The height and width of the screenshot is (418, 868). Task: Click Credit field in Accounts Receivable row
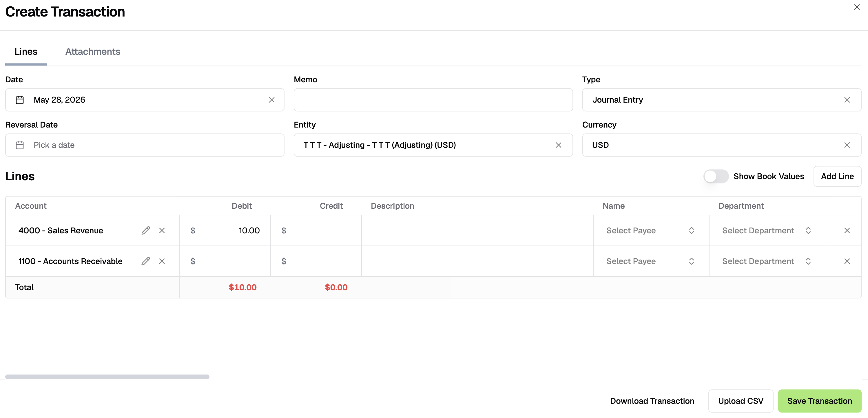click(x=316, y=261)
